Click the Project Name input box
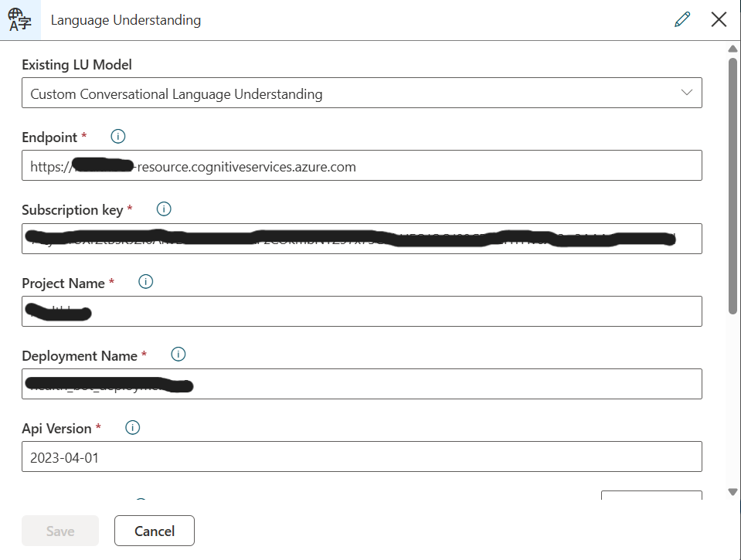Viewport: 741px width, 560px height. pyautogui.click(x=362, y=311)
